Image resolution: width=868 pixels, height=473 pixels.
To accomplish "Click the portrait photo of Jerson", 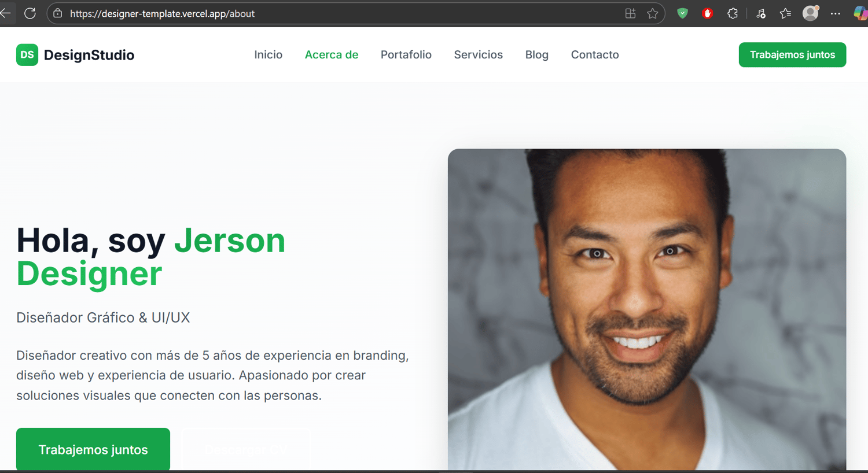I will click(647, 309).
